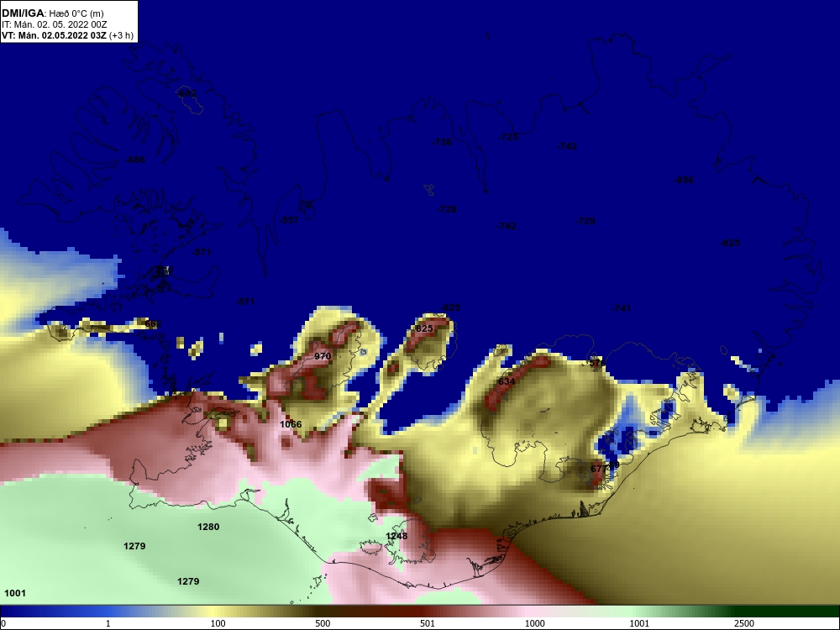840x630 pixels.
Task: Click the map value 662
Action: 153,324
